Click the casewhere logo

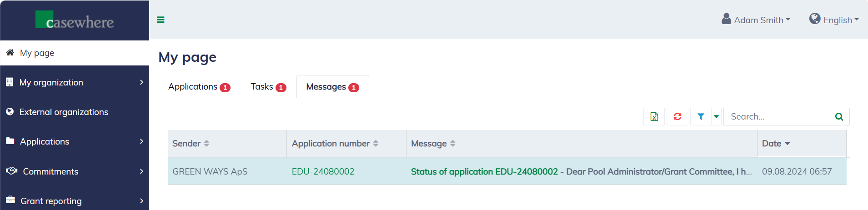click(x=75, y=20)
